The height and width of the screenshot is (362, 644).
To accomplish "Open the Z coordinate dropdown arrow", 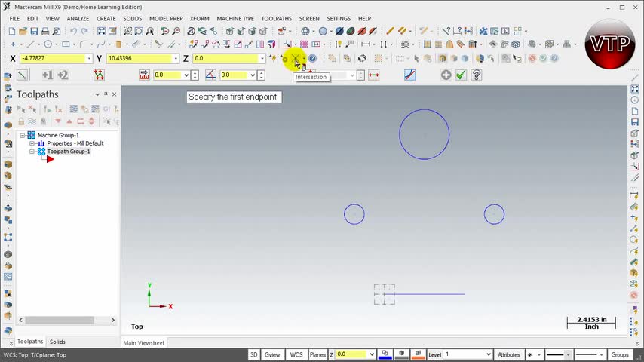I will [x=262, y=58].
